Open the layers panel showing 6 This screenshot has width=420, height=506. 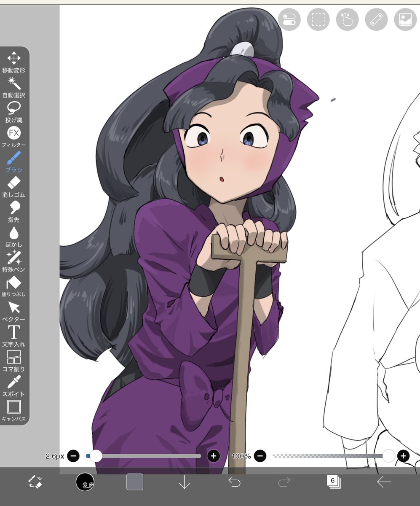pos(334,482)
